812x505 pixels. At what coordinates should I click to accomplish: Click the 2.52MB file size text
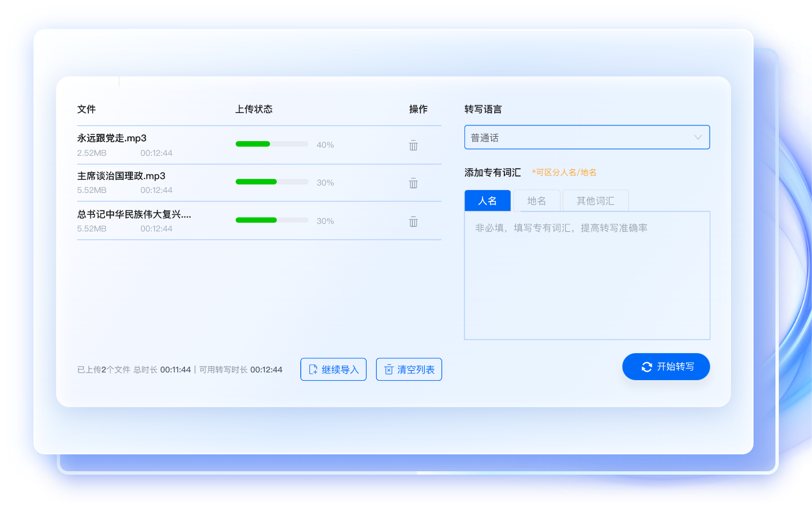pyautogui.click(x=92, y=153)
